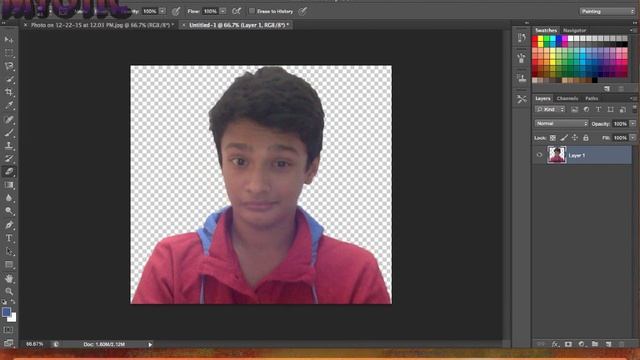The image size is (640, 360).
Task: Select the Gradient tool
Action: [9, 185]
